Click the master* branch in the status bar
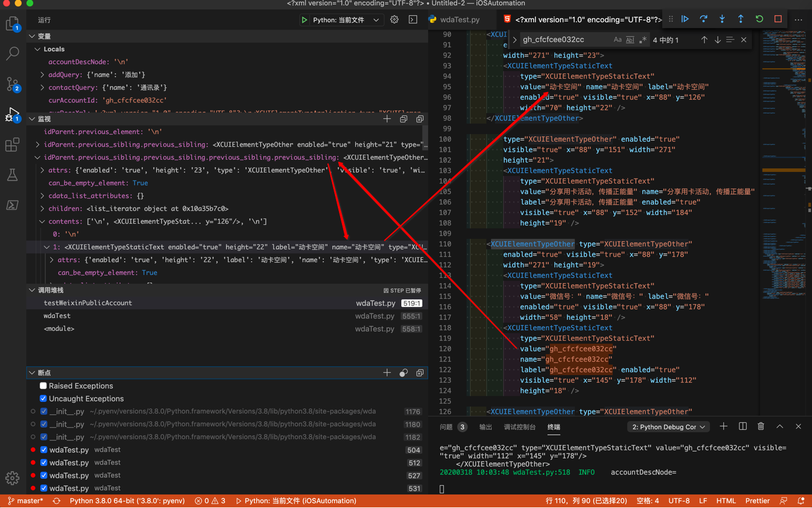 26,500
